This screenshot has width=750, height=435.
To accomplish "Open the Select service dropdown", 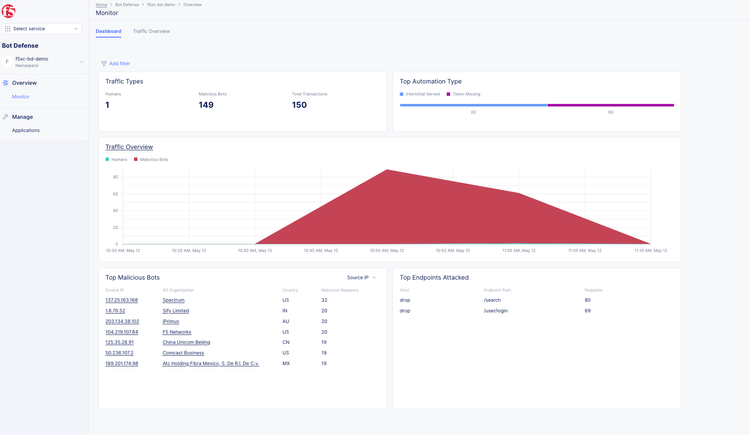I will coord(42,29).
